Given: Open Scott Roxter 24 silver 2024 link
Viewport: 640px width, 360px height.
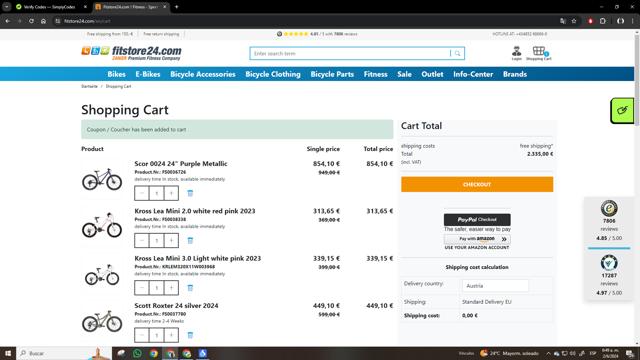Looking at the screenshot, I should pos(176,306).
